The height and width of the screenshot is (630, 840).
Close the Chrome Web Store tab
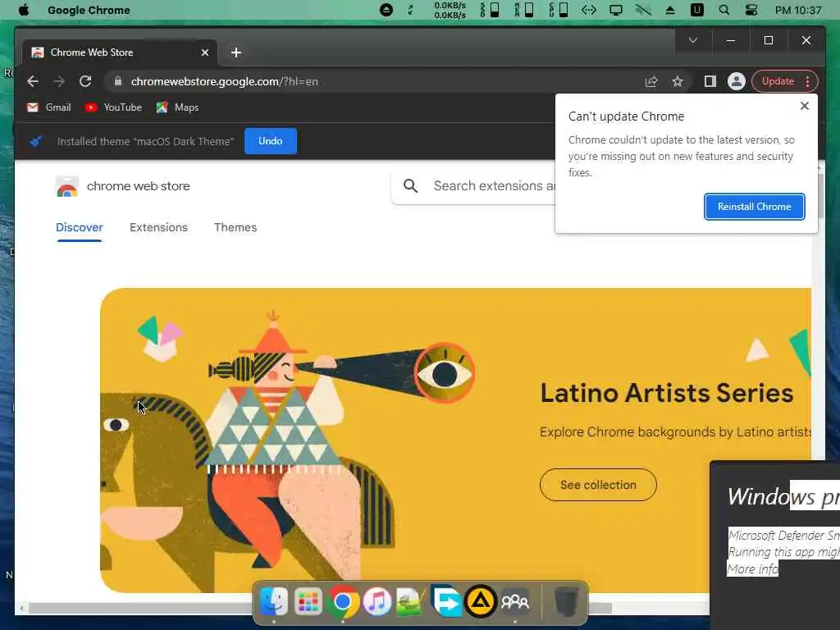coord(204,52)
